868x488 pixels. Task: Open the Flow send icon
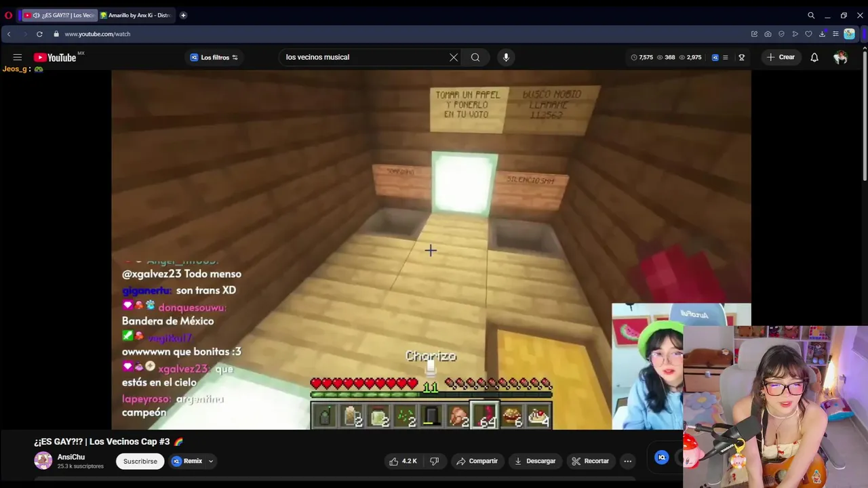point(795,34)
